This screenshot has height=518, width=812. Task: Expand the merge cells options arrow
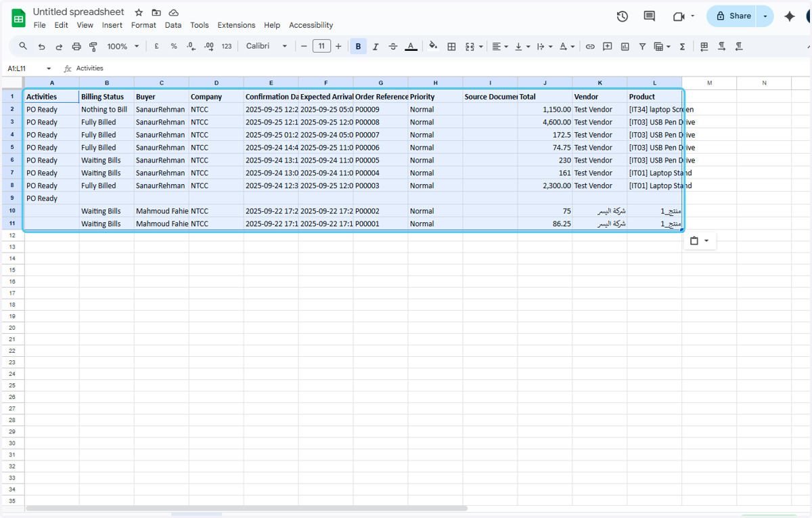point(481,47)
